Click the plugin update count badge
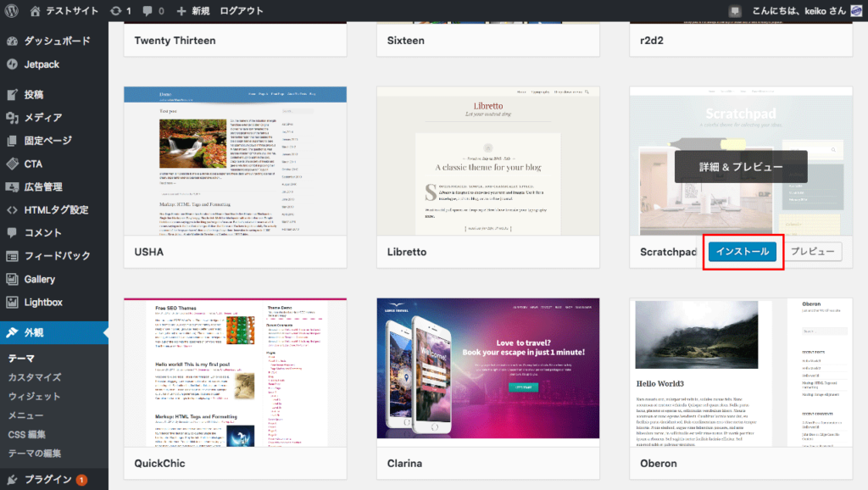The height and width of the screenshot is (490, 868). 81,480
